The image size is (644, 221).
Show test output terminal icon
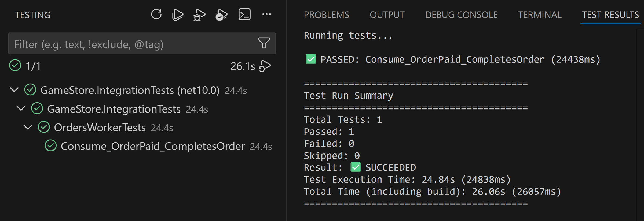coord(244,14)
